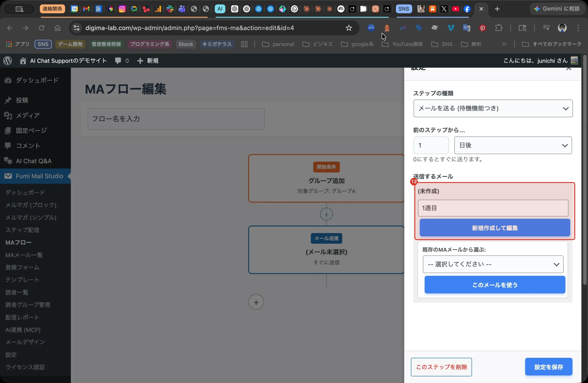
Task: Open Fumi Mail Studio menu
Action: click(35, 176)
